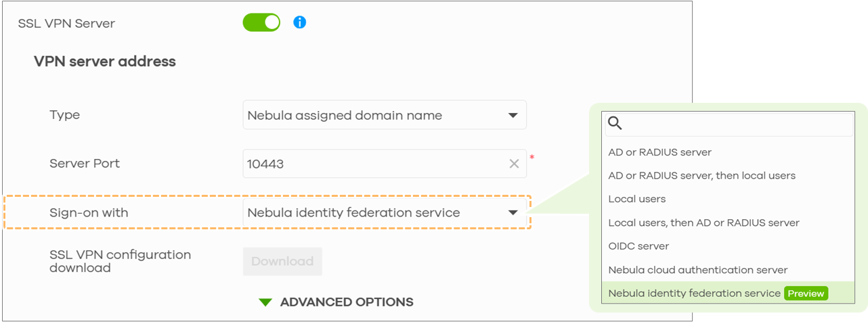Clear the Server Port field with the X icon
The image size is (868, 322).
514,164
